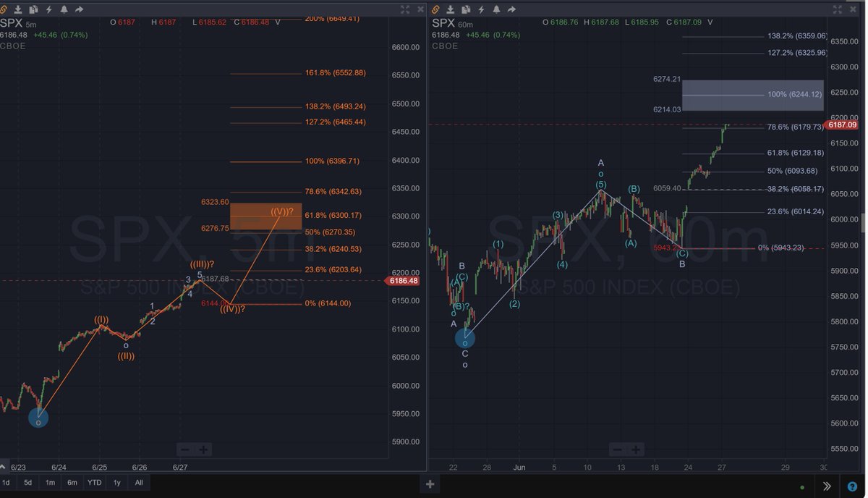Maximize the right SPX 60m chart panel
The width and height of the screenshot is (868, 498).
pyautogui.click(x=837, y=9)
